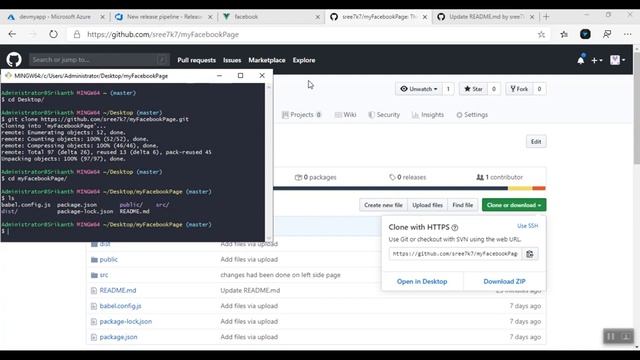Open the 'Update README.md' commit message
The image size is (640, 360).
pos(250,290)
